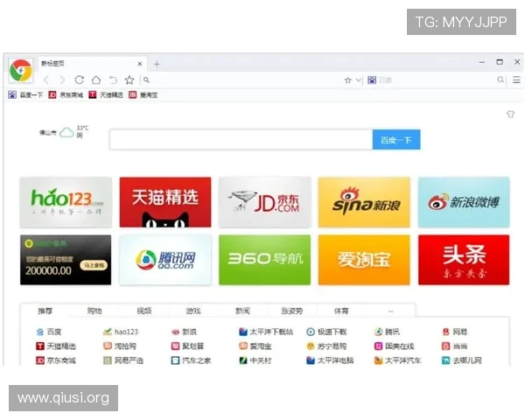Open the 太平洋电脑 link
The width and height of the screenshot is (525, 420).
330,360
